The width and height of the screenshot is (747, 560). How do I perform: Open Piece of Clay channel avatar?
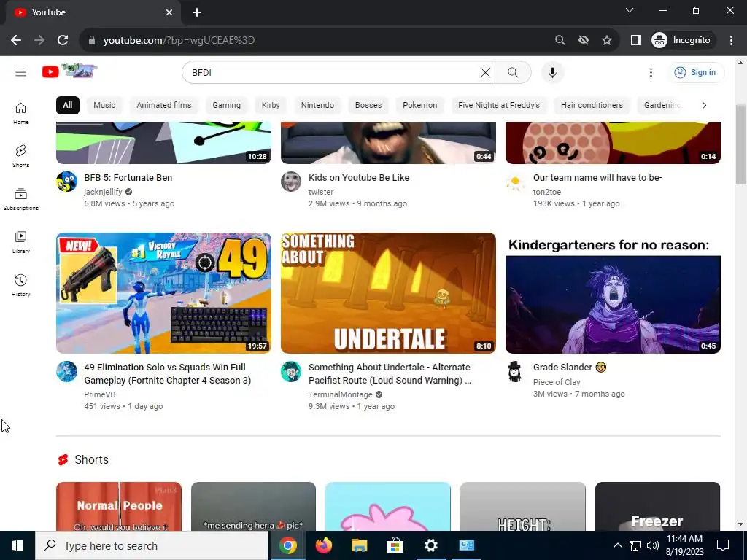516,371
